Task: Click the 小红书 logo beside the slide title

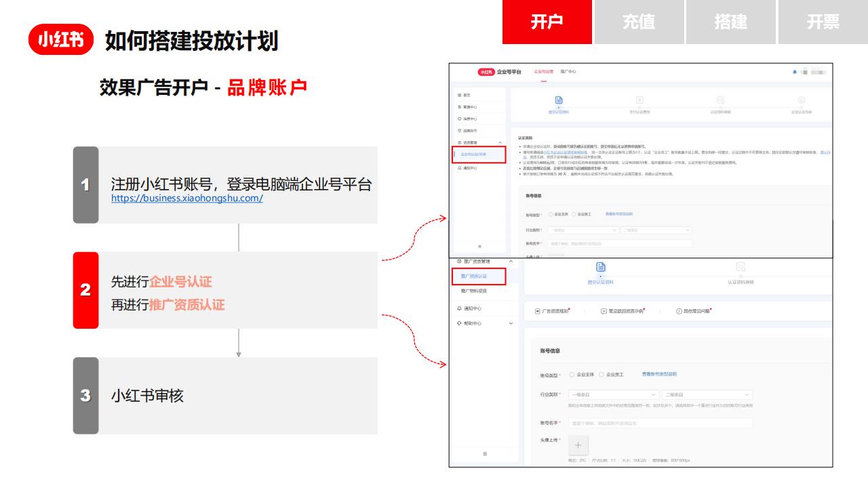Action: tap(62, 41)
